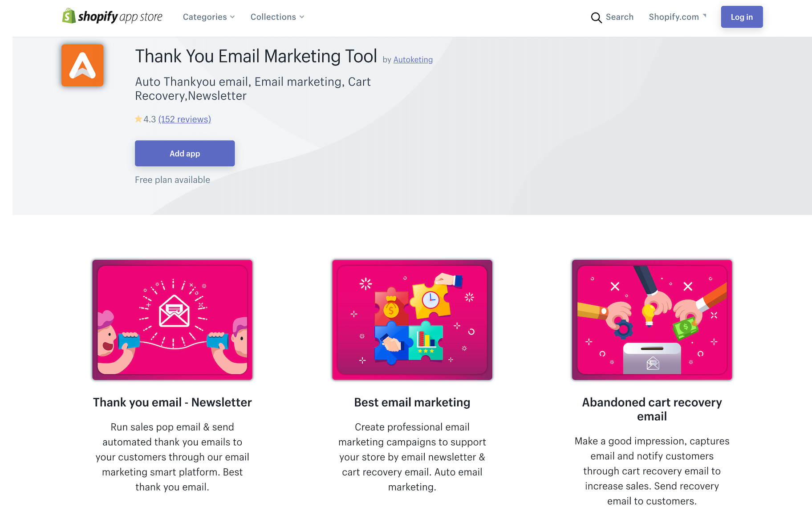This screenshot has height=512, width=812.
Task: Click the yellow rating star icon
Action: point(138,119)
